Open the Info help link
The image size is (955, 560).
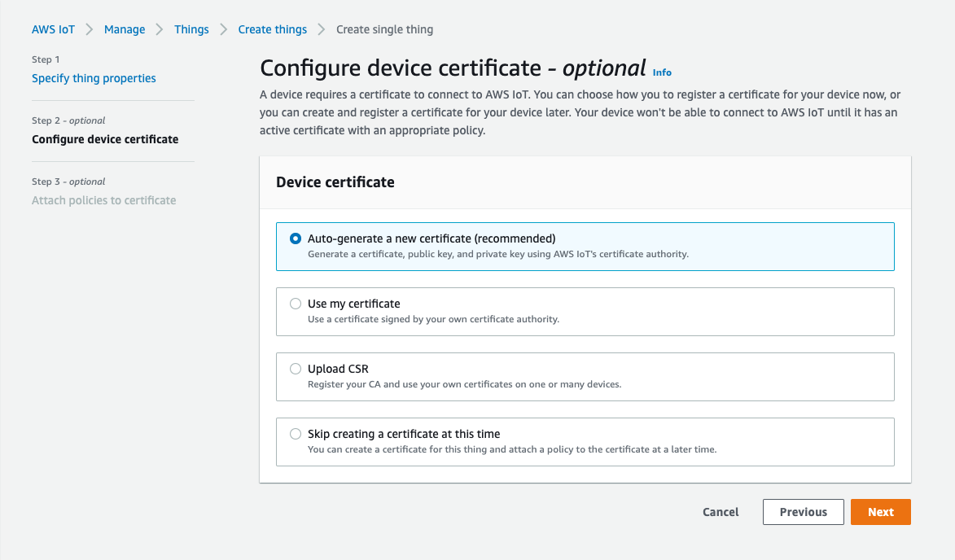point(662,72)
